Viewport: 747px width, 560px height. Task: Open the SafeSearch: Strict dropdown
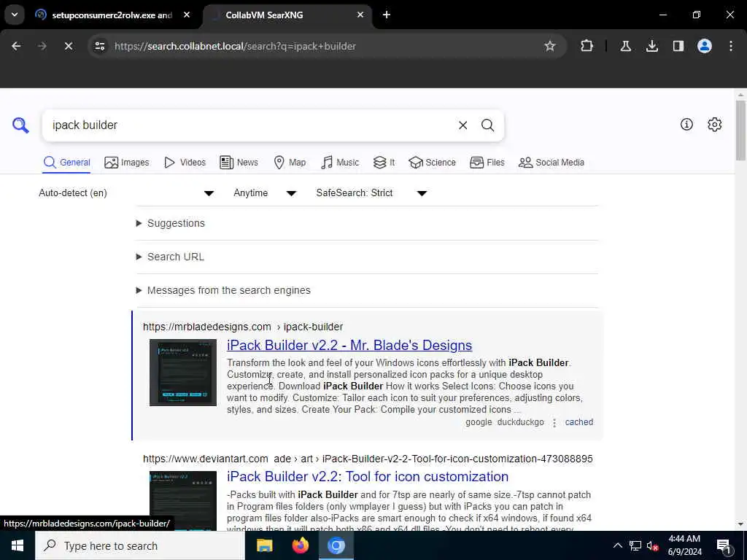(x=371, y=192)
